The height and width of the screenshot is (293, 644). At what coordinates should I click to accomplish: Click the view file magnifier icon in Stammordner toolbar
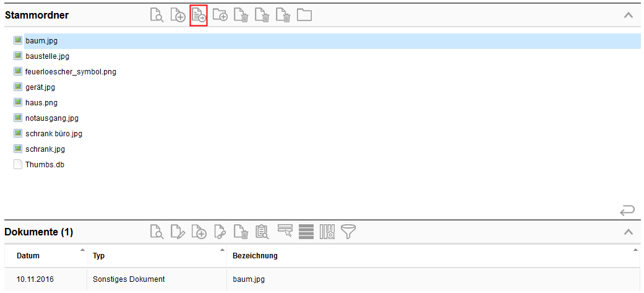click(x=157, y=15)
